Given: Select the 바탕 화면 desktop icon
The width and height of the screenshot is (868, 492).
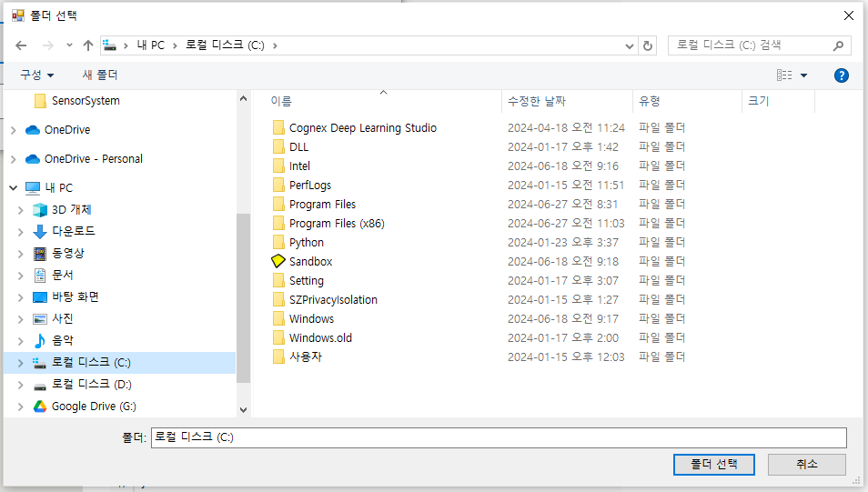Looking at the screenshot, I should [x=40, y=297].
